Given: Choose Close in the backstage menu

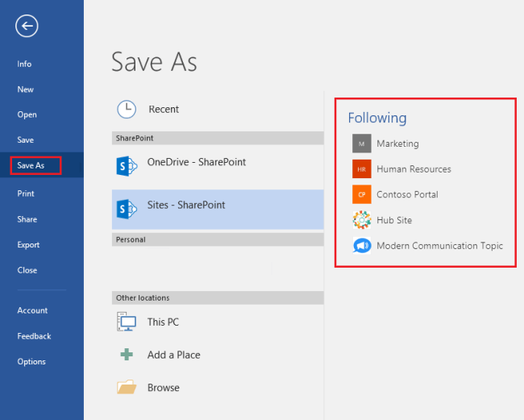Looking at the screenshot, I should (27, 270).
